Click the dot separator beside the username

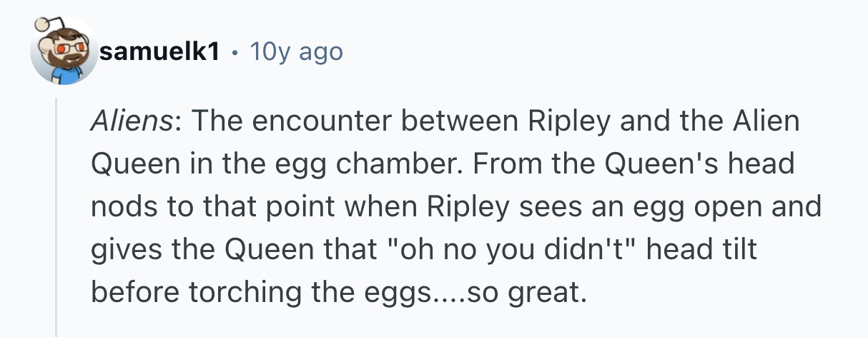tap(234, 52)
